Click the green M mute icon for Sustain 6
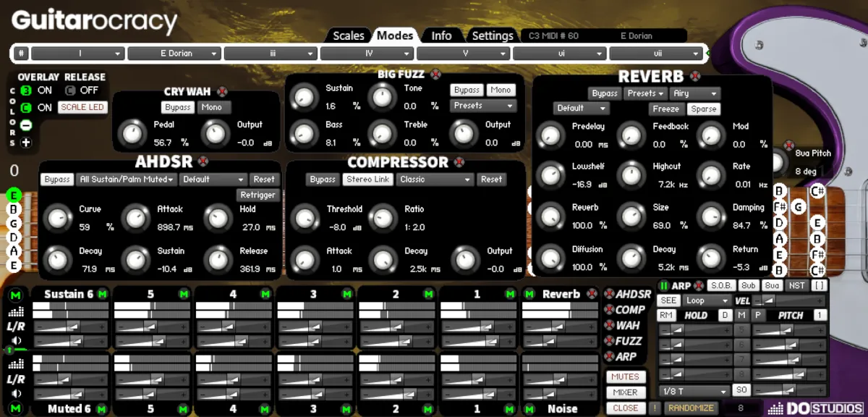The width and height of the screenshot is (868, 417). [102, 294]
